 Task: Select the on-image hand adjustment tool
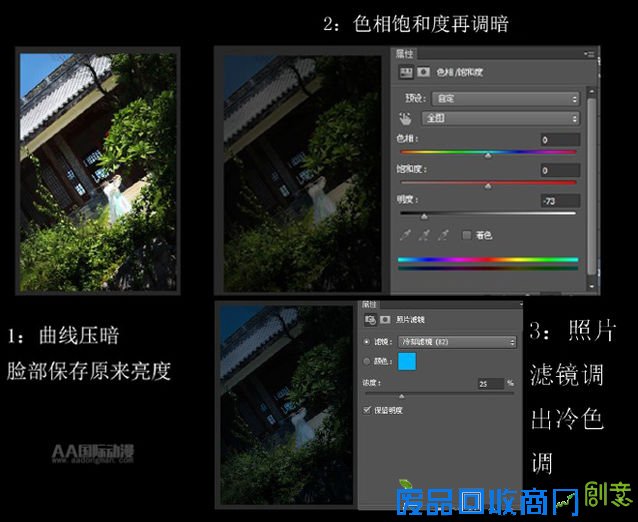405,119
